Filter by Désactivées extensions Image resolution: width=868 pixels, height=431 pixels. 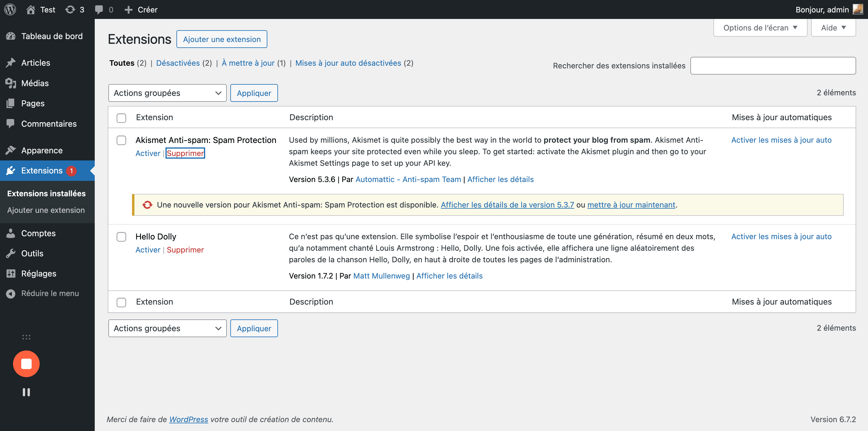click(x=178, y=63)
